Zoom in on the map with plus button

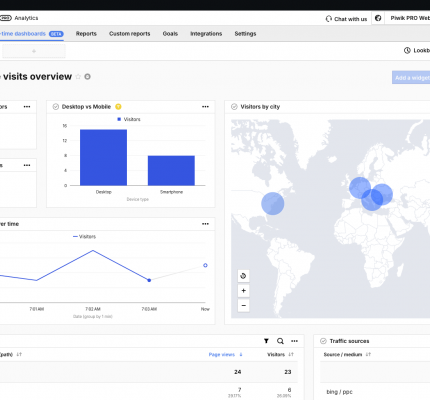(x=244, y=291)
